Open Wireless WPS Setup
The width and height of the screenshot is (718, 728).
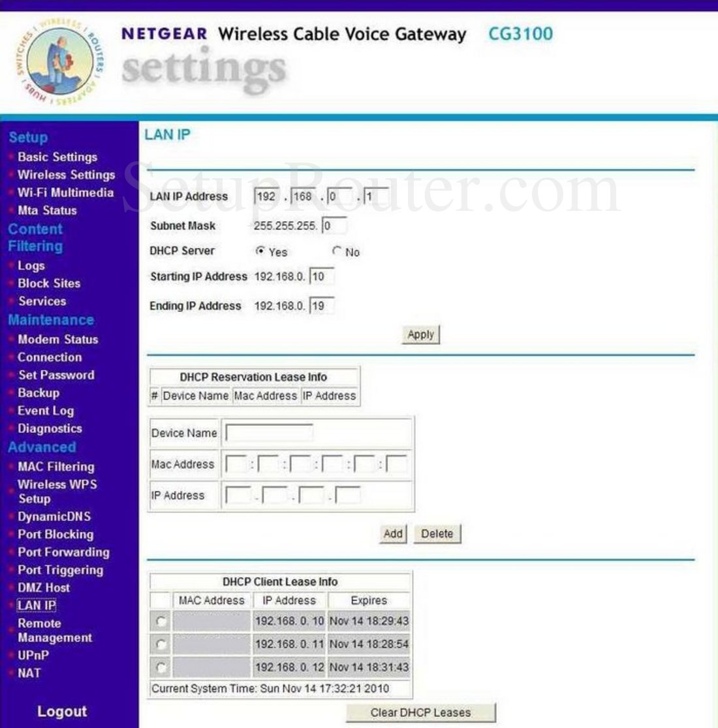[57, 491]
